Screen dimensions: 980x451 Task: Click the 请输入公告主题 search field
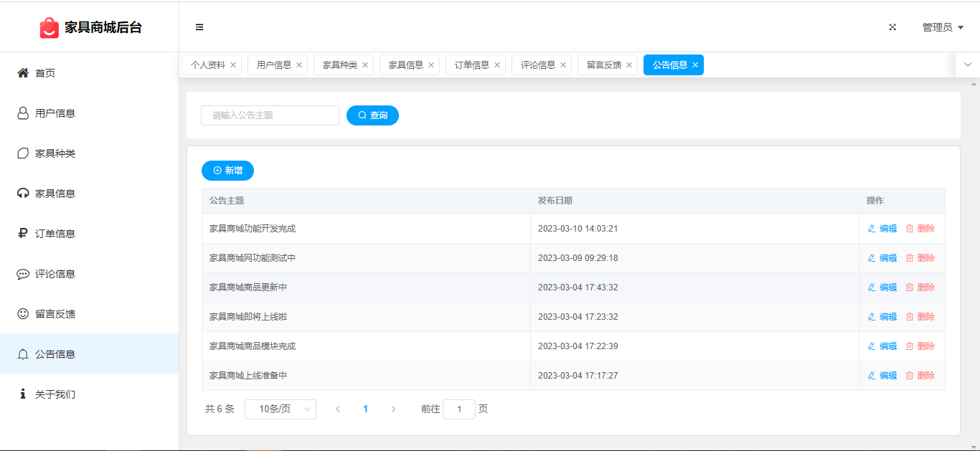point(270,115)
